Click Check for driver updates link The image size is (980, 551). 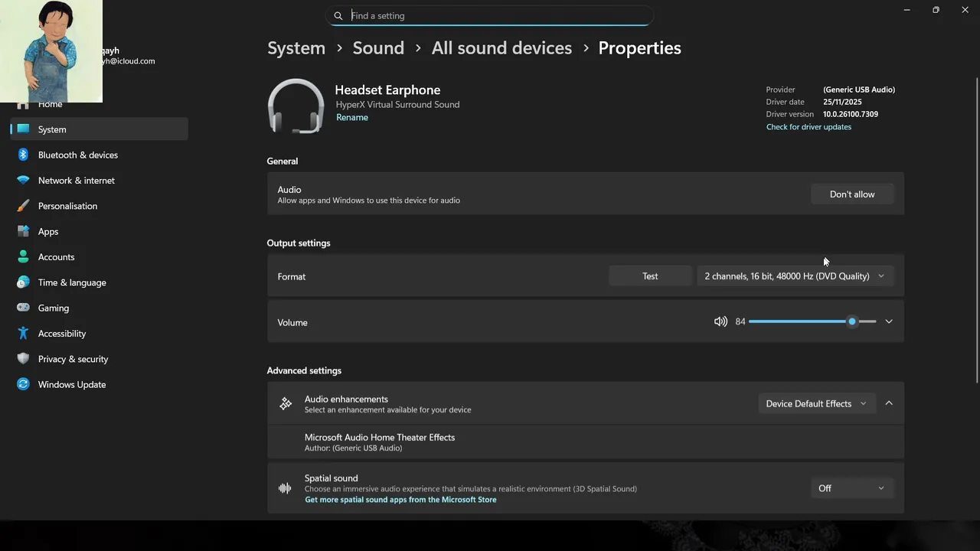click(808, 127)
